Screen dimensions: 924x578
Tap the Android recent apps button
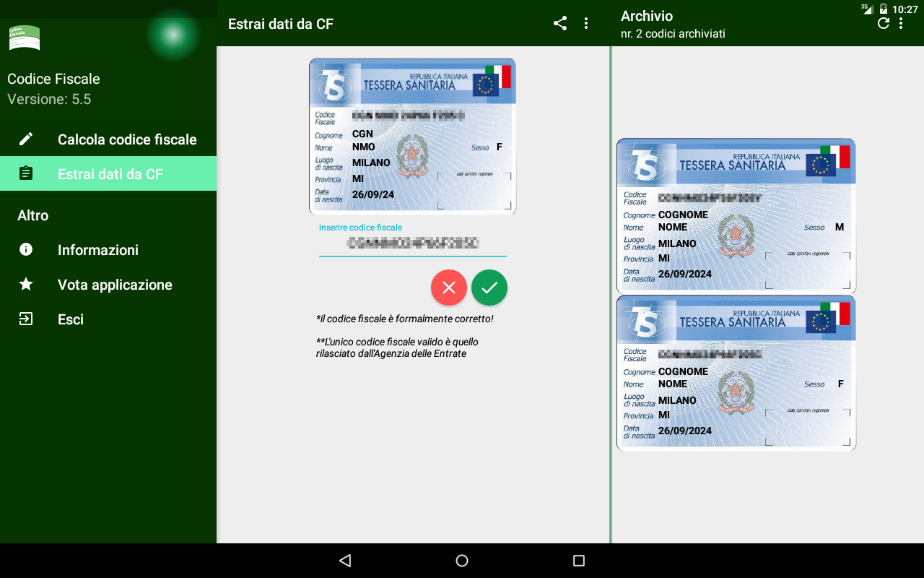(578, 561)
